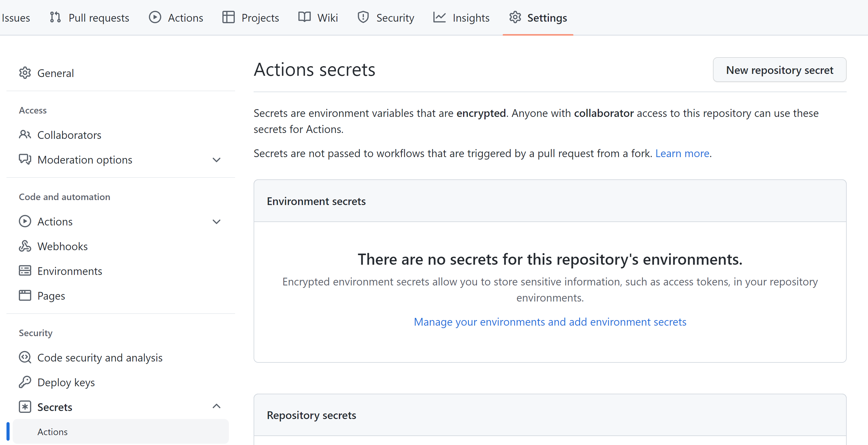
Task: Click the General gear icon in sidebar
Action: click(x=25, y=73)
